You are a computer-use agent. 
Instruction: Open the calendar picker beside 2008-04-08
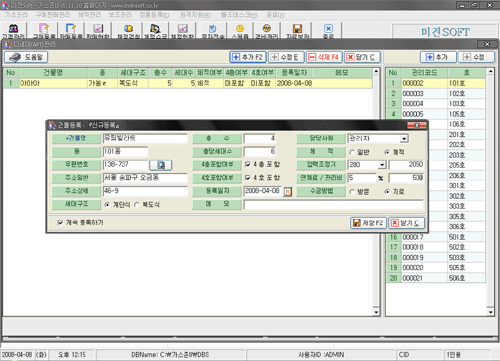[x=287, y=192]
